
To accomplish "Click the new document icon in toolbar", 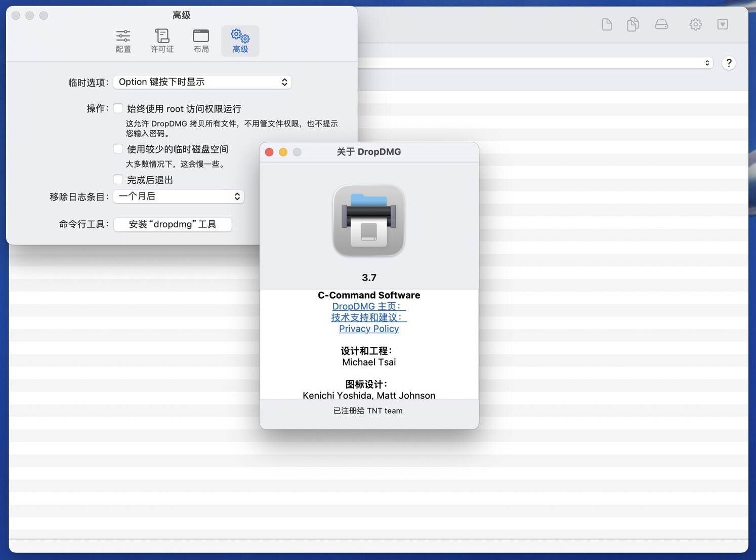I will click(x=607, y=24).
